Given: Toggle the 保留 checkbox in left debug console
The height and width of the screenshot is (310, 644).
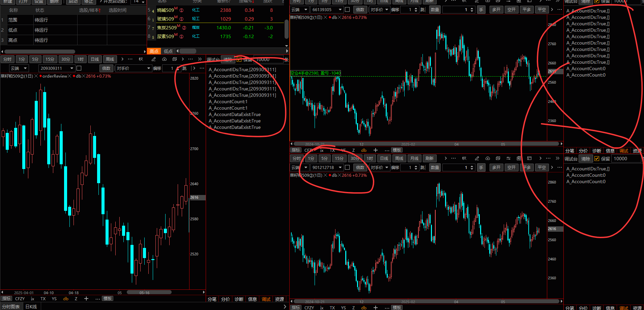Looking at the screenshot, I should (239, 59).
